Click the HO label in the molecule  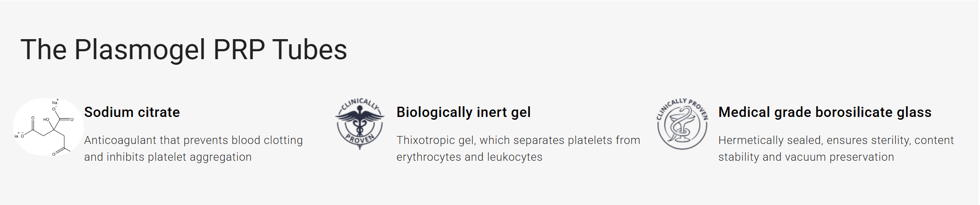[x=46, y=120]
